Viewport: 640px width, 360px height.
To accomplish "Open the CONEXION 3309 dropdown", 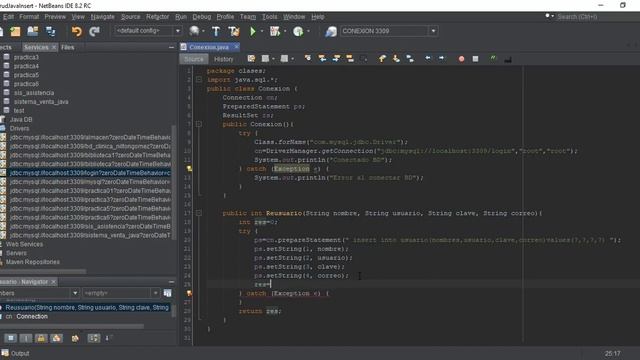I will [433, 31].
